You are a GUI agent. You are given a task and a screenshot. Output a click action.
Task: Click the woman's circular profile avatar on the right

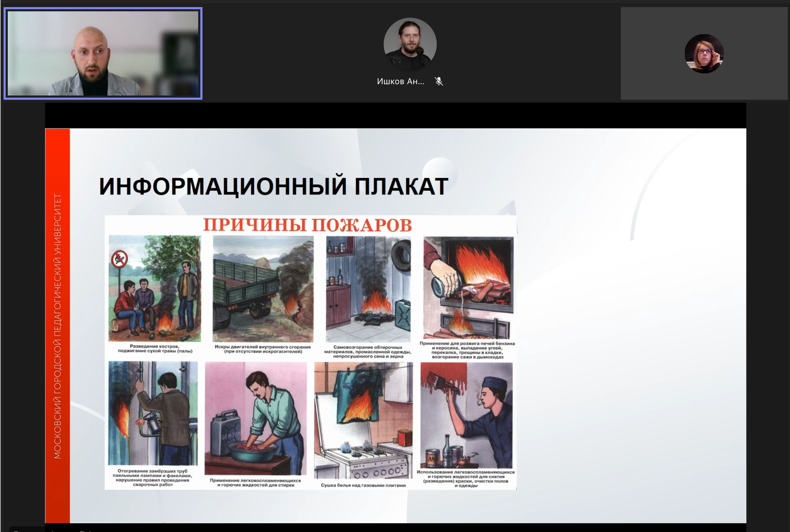(x=705, y=54)
